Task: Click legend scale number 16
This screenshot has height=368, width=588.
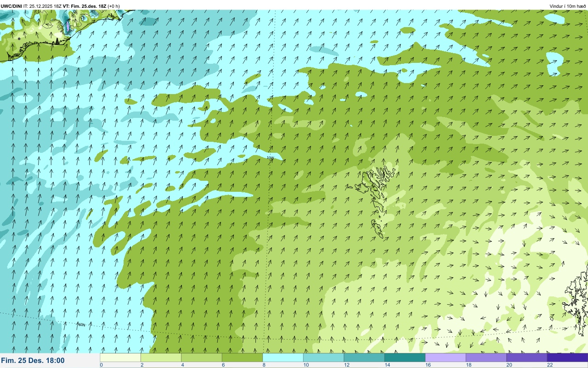Action: [428, 365]
